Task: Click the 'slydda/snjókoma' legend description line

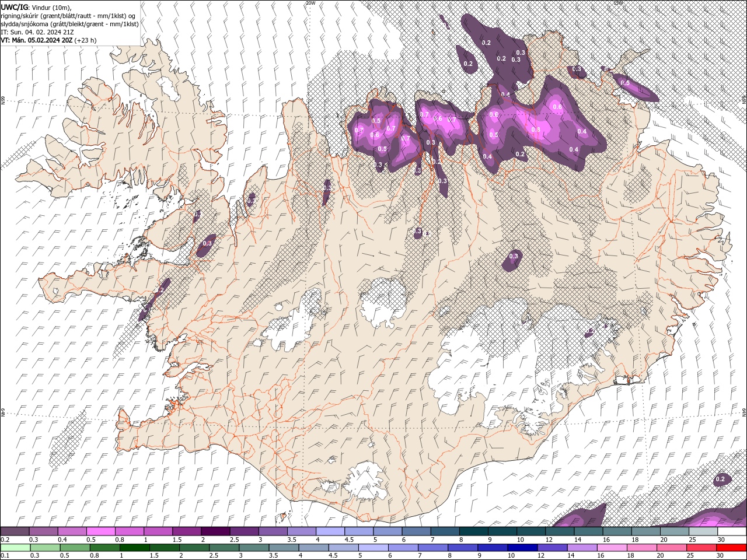Action: coord(70,24)
